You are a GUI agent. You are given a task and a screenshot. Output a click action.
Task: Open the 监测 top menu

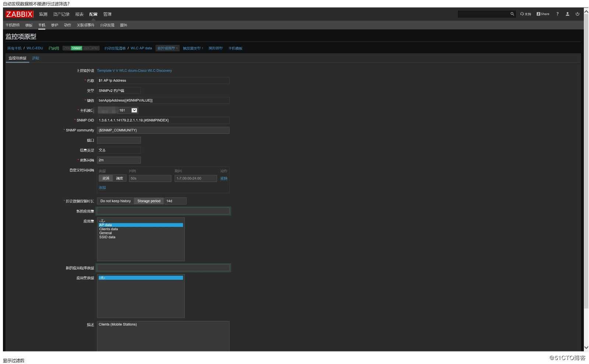coord(43,14)
